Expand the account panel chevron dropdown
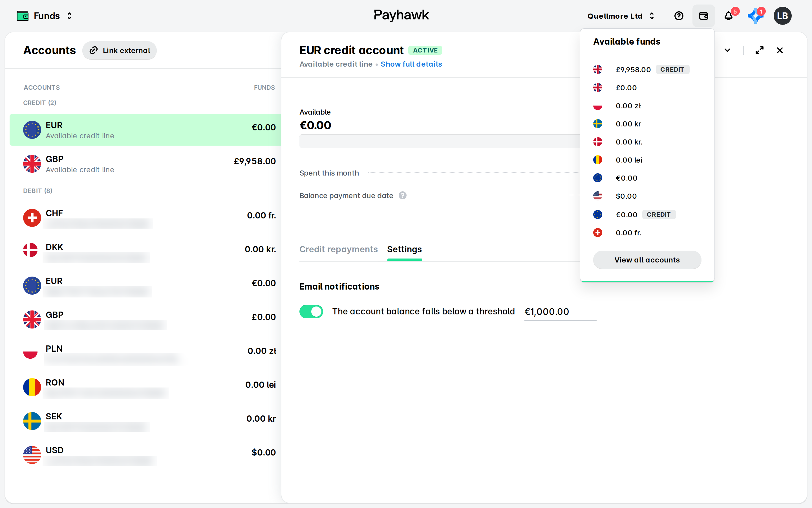 (x=727, y=51)
